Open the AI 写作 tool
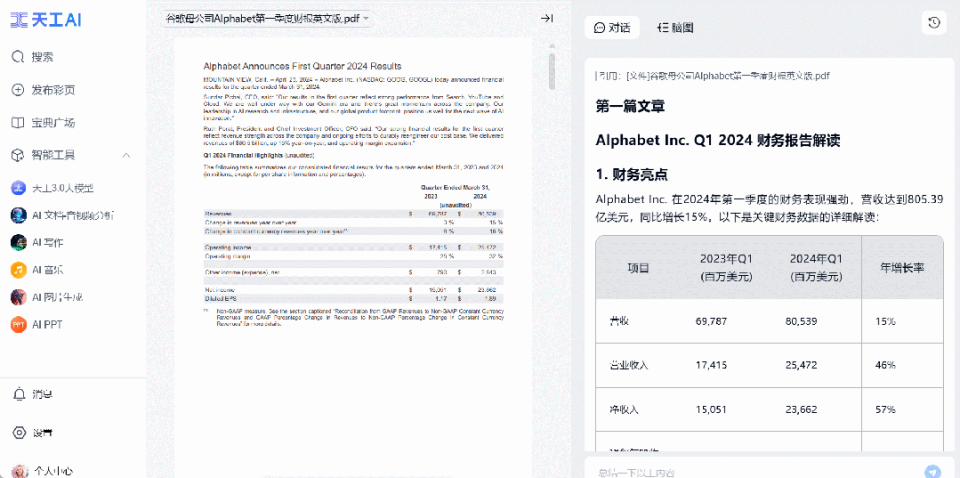The image size is (960, 478). [37, 242]
